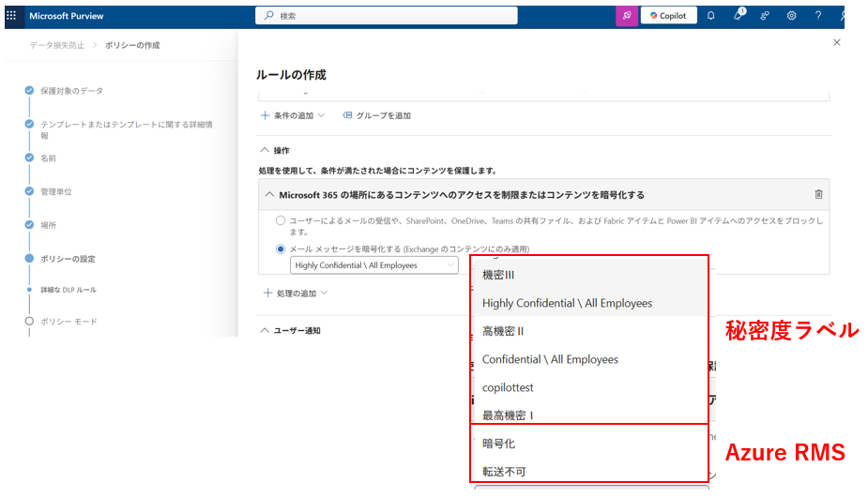Select the block access to content radio option
Screen dimensions: 868x497
pyautogui.click(x=281, y=220)
